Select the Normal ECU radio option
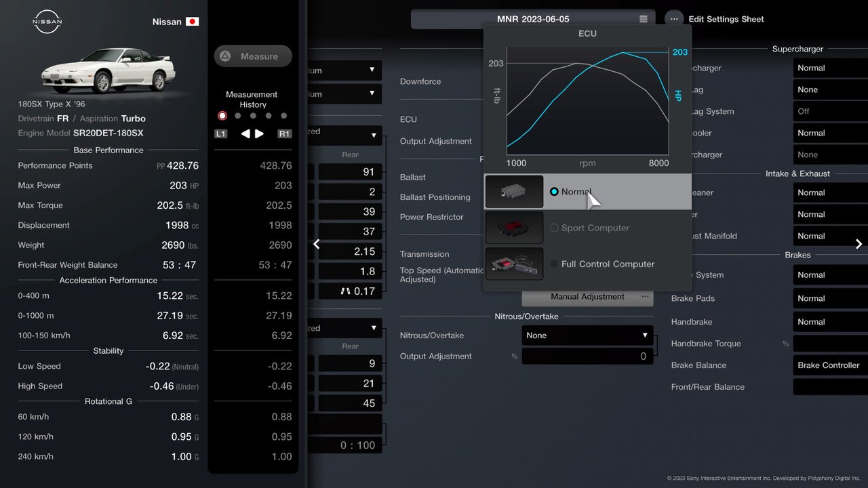This screenshot has width=868, height=488. (554, 192)
